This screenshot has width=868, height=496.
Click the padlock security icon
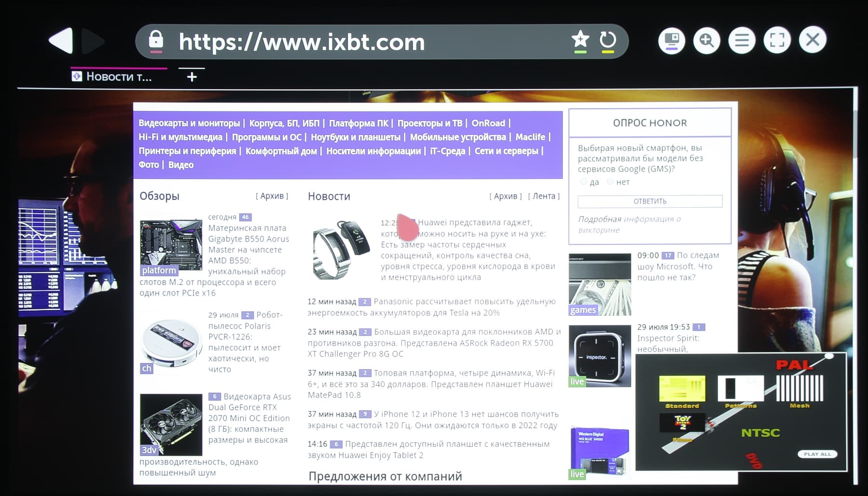click(156, 40)
